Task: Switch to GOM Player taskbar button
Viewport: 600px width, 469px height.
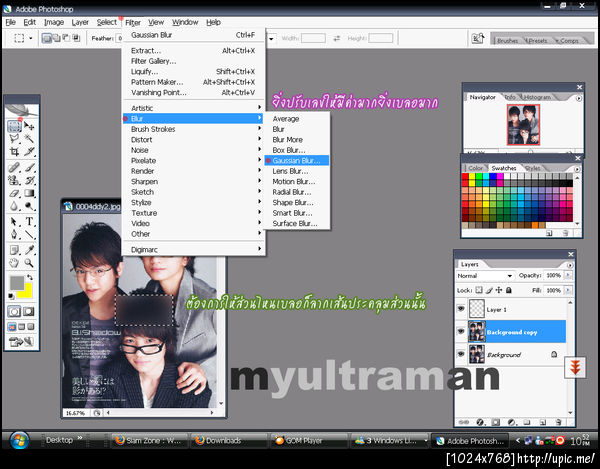Action: pos(308,441)
